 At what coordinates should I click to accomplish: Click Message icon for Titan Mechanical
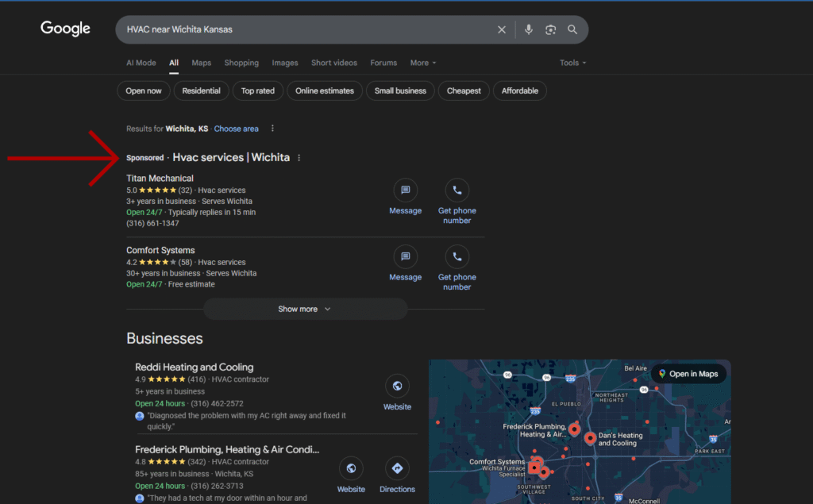coord(406,190)
